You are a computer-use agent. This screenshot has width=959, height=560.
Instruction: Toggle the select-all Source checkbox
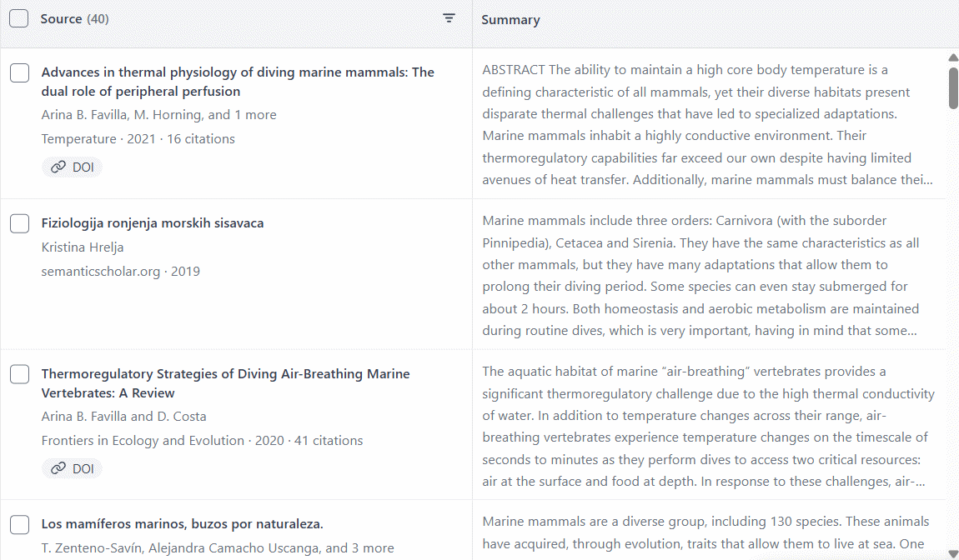point(20,18)
